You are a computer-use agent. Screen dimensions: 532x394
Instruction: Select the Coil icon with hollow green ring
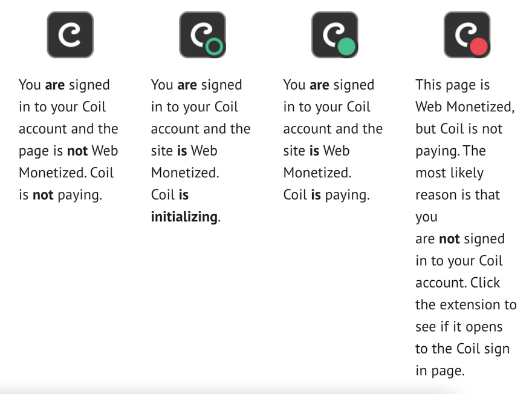202,35
